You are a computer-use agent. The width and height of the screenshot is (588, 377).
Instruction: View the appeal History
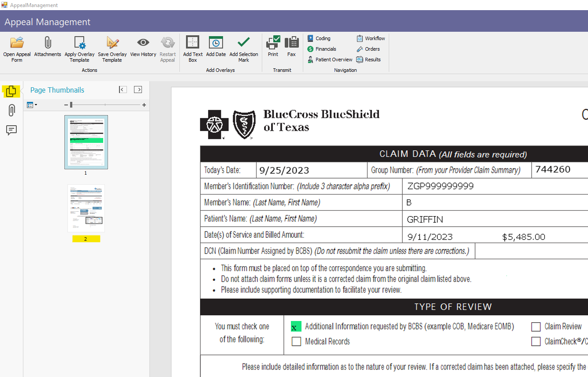coord(143,47)
